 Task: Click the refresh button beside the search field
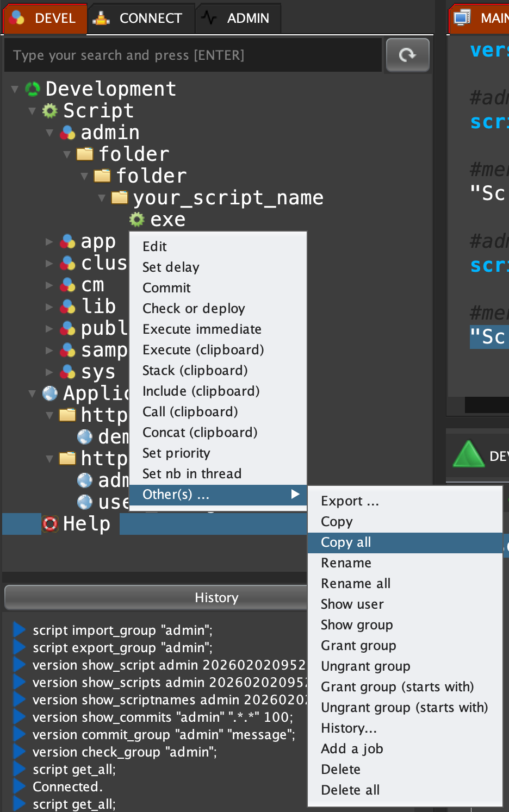tap(407, 55)
